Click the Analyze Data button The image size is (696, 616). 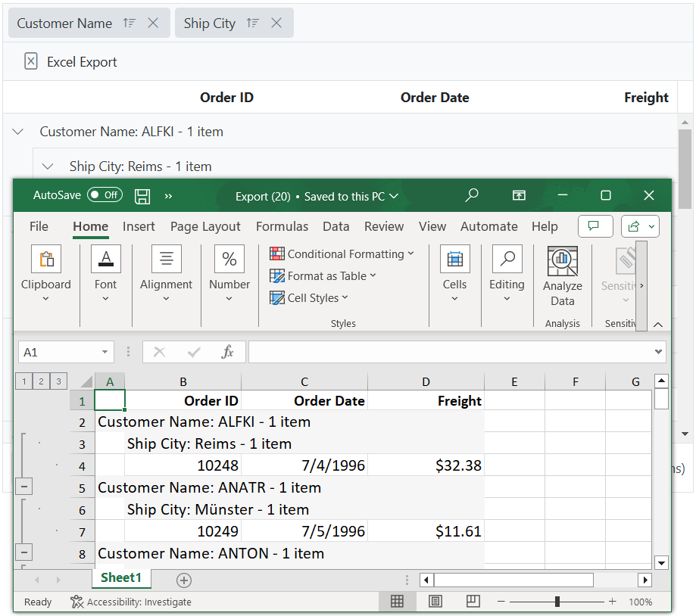(563, 276)
